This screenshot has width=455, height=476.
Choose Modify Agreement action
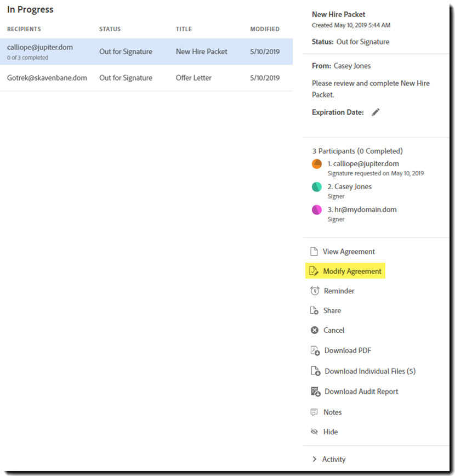pos(352,271)
